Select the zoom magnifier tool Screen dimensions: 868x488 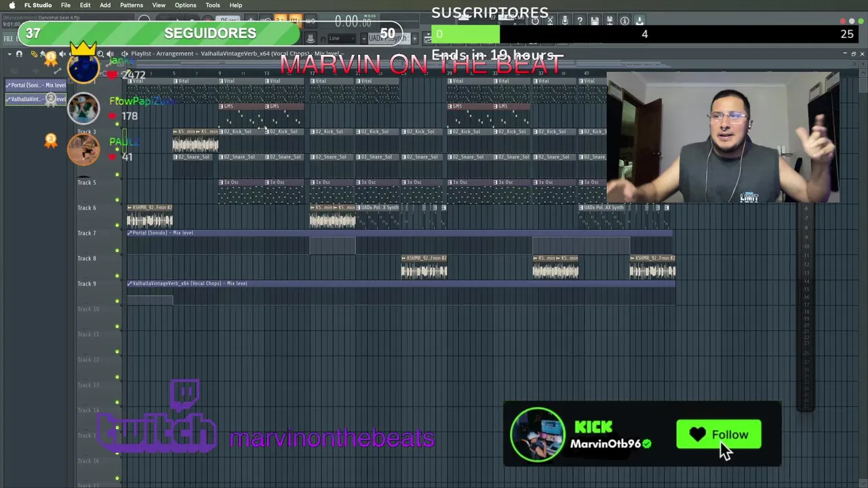100,54
